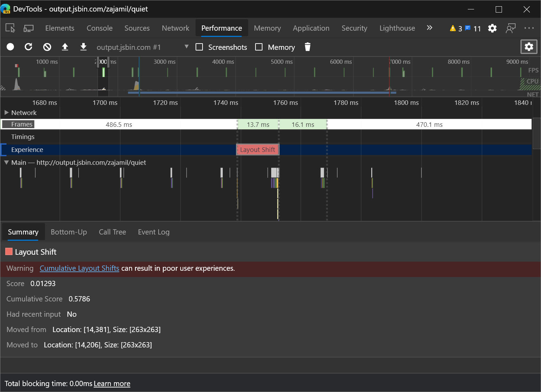Open capture settings gear in Performance toolbar
Screen dimensions: 541x392
tap(528, 47)
